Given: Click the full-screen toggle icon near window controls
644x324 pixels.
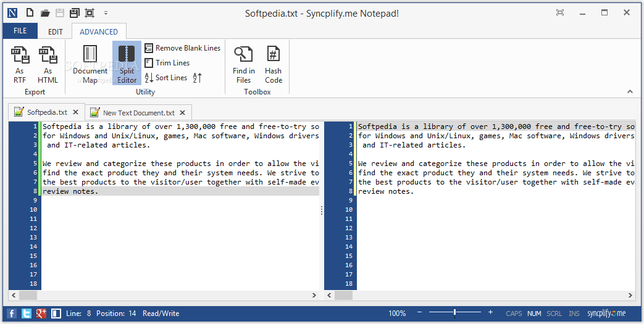Looking at the screenshot, I should [560, 13].
